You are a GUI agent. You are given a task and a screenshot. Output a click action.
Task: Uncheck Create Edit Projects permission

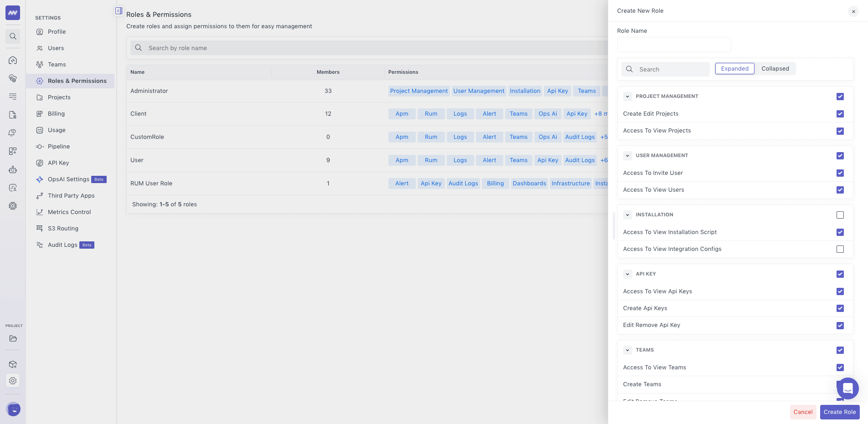click(840, 114)
